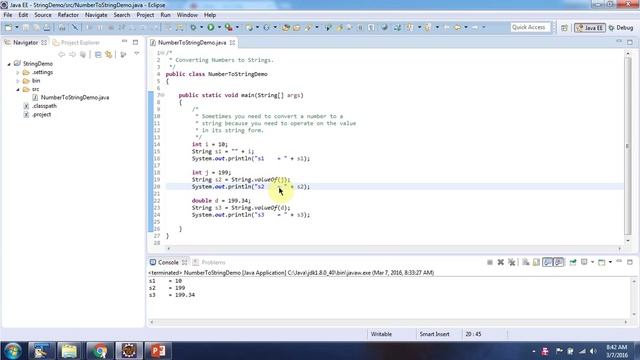Click Open Console icon

pyautogui.click(x=602, y=262)
